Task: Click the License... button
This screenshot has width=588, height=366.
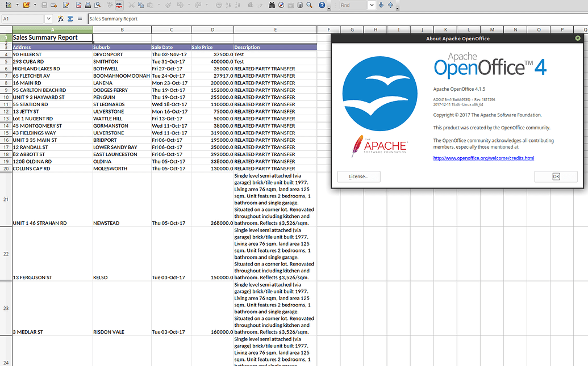Action: 358,176
